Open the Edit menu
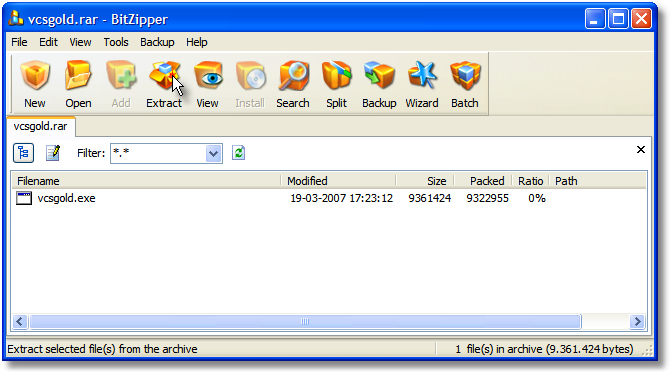 pyautogui.click(x=48, y=42)
